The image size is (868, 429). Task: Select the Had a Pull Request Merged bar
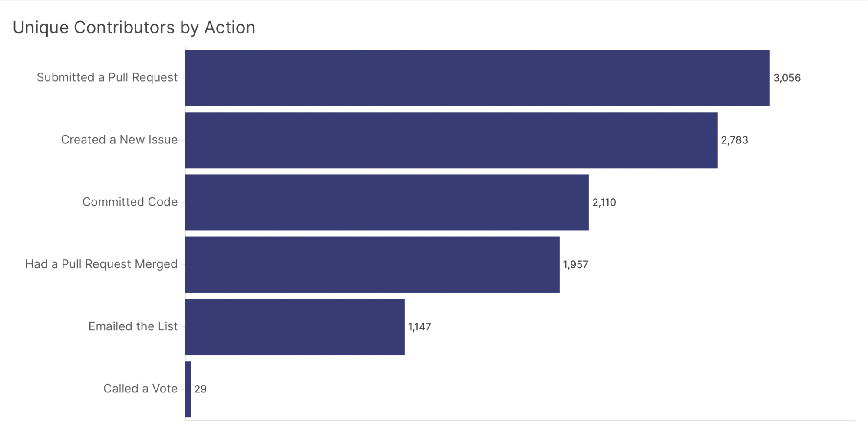(x=372, y=264)
